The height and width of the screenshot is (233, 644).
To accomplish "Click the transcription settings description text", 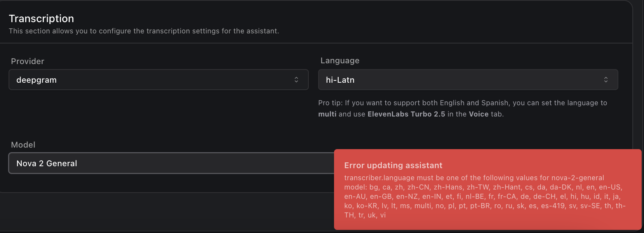I will [x=144, y=31].
